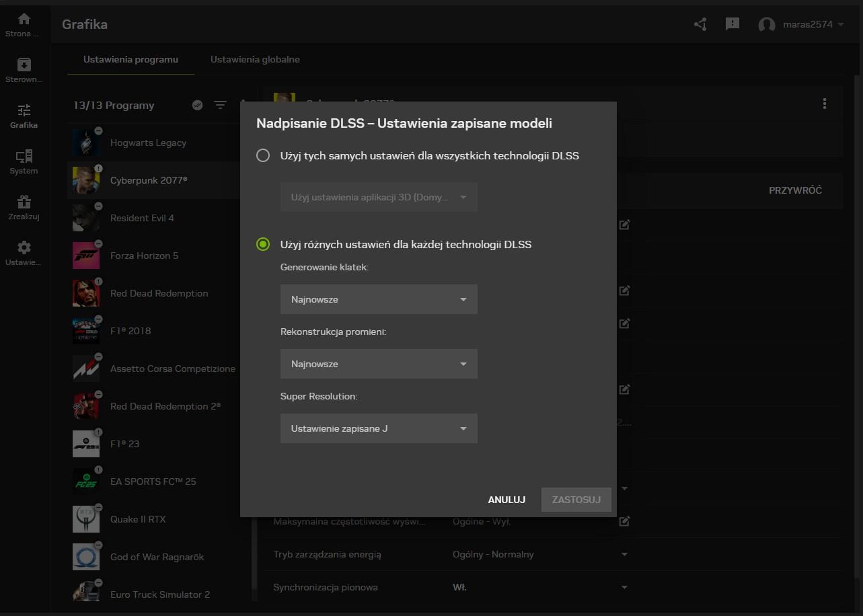
Task: Open the programs list filter icon
Action: (220, 105)
